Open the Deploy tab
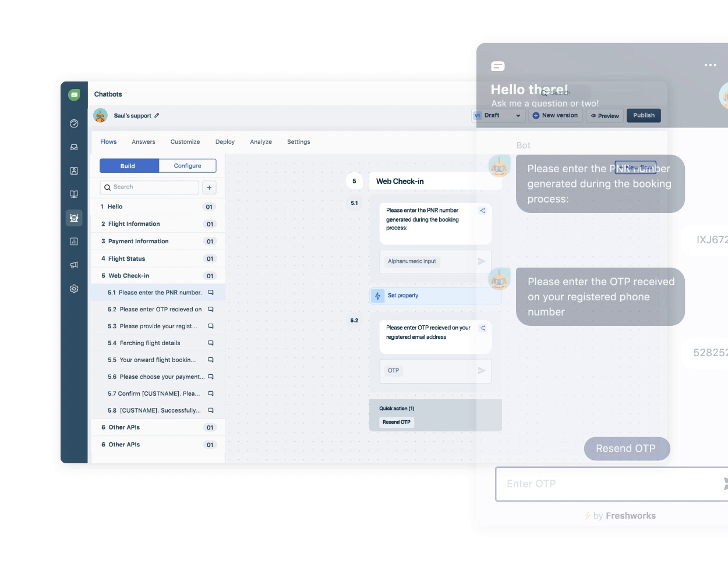Viewport: 728px width, 582px height. point(225,142)
